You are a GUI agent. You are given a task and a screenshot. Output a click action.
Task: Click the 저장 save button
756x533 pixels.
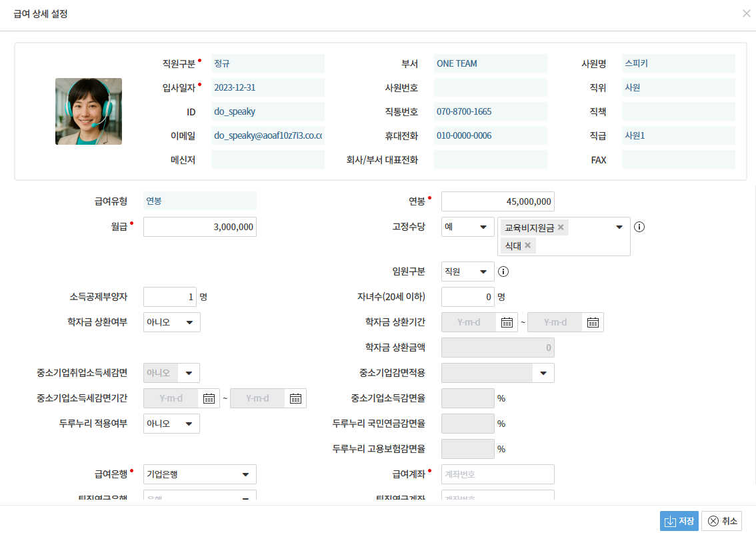click(679, 521)
